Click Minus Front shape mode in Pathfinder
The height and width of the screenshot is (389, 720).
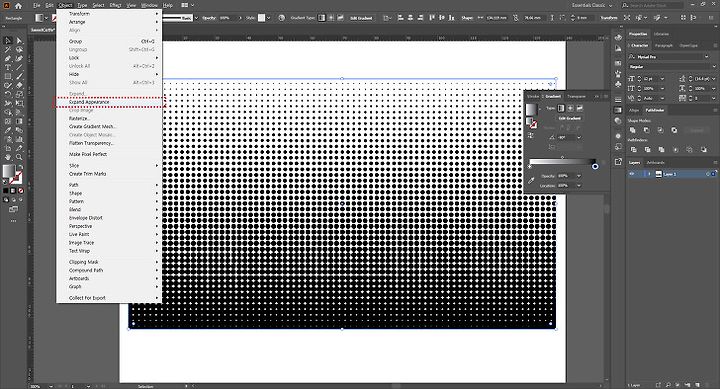pyautogui.click(x=647, y=130)
